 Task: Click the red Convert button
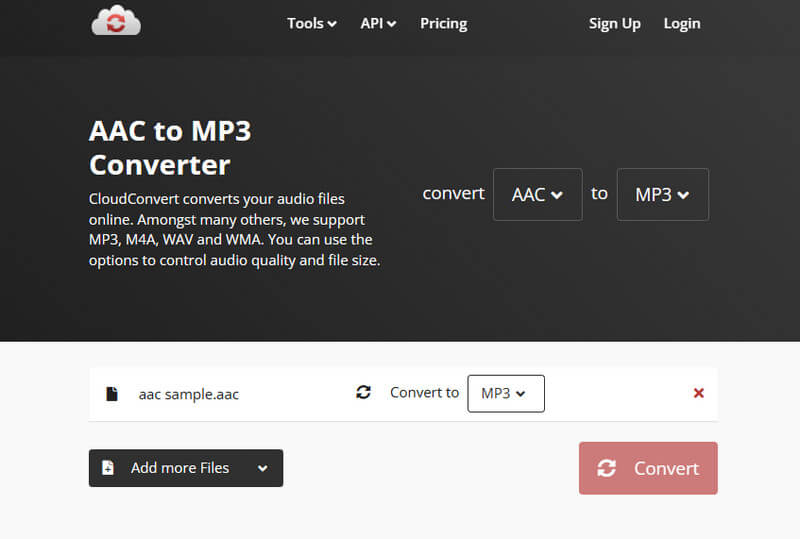click(648, 468)
